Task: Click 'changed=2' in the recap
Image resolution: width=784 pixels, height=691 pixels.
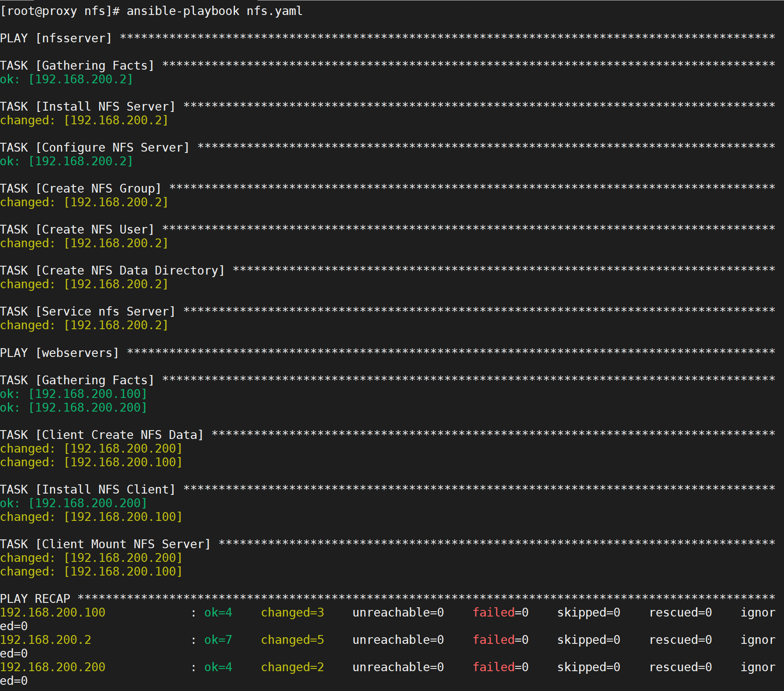Action: [292, 667]
